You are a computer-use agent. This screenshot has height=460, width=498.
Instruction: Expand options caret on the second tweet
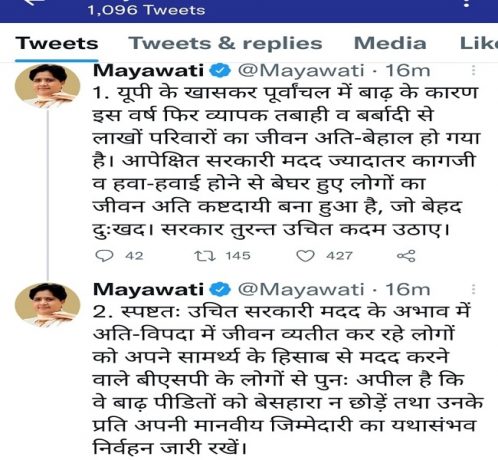pyautogui.click(x=473, y=289)
